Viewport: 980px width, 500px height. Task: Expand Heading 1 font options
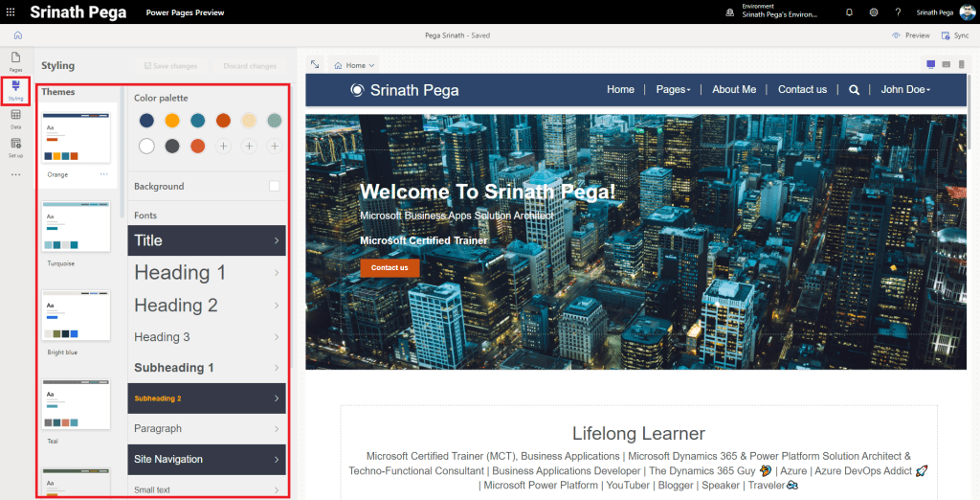pos(207,273)
